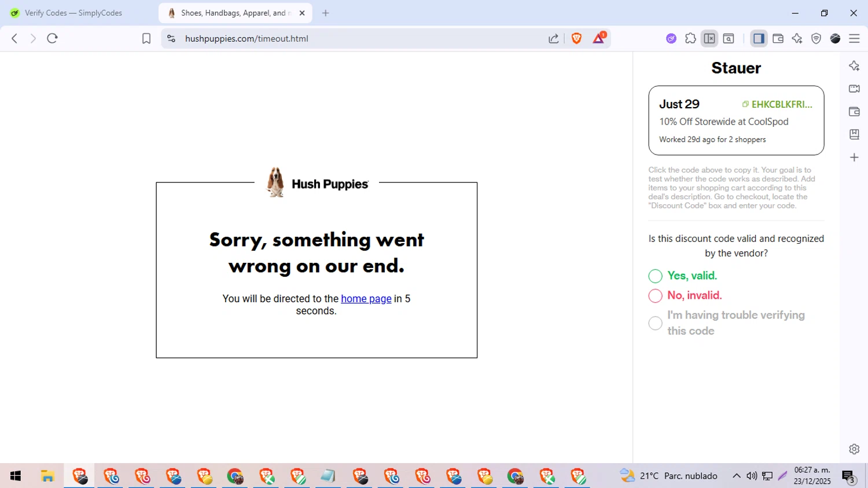The image size is (868, 488).
Task: Reload the Hush Puppies page
Action: [x=52, y=38]
